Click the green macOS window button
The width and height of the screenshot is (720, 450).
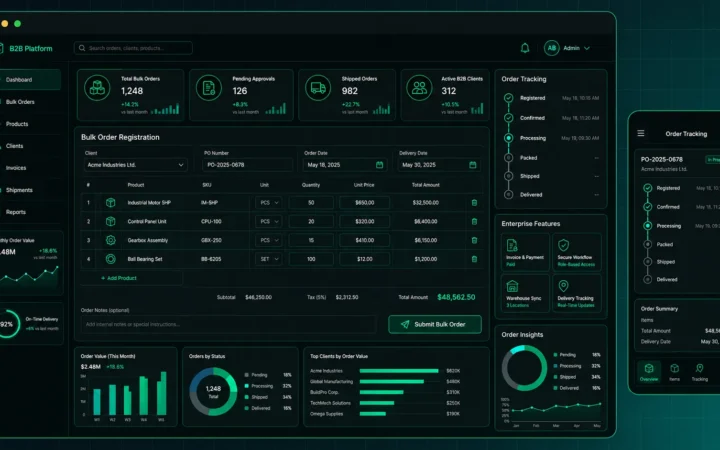(x=17, y=23)
